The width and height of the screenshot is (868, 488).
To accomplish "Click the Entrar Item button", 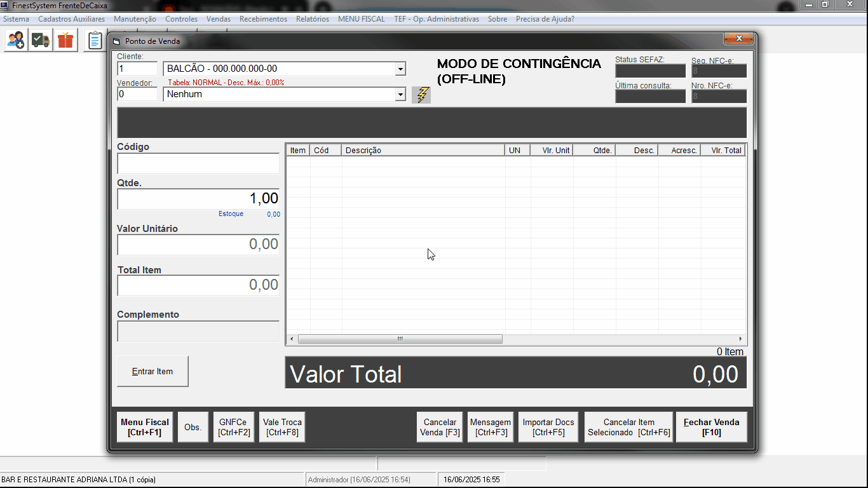I will click(x=153, y=372).
